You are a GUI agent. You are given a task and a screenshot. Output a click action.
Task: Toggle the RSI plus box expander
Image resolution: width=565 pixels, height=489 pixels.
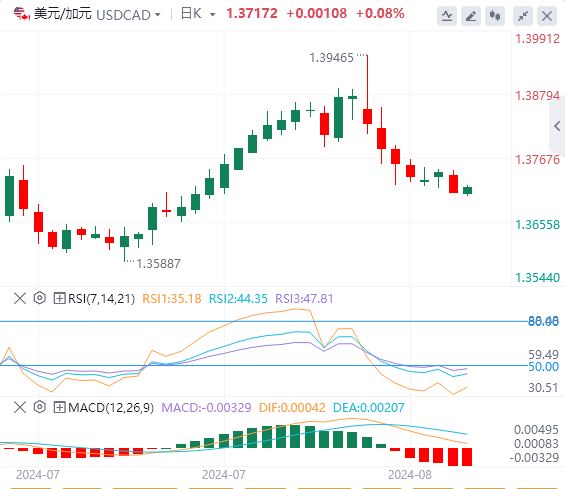[x=59, y=298]
